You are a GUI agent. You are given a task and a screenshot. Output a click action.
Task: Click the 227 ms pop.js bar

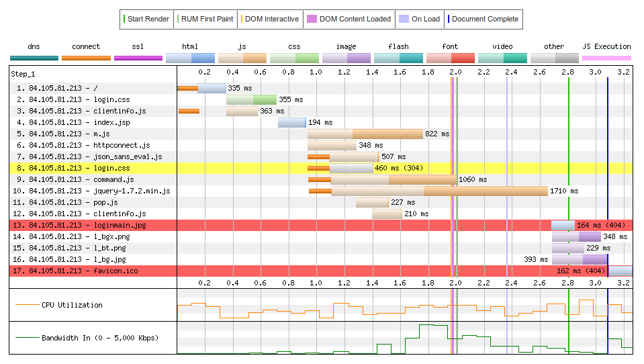372,202
